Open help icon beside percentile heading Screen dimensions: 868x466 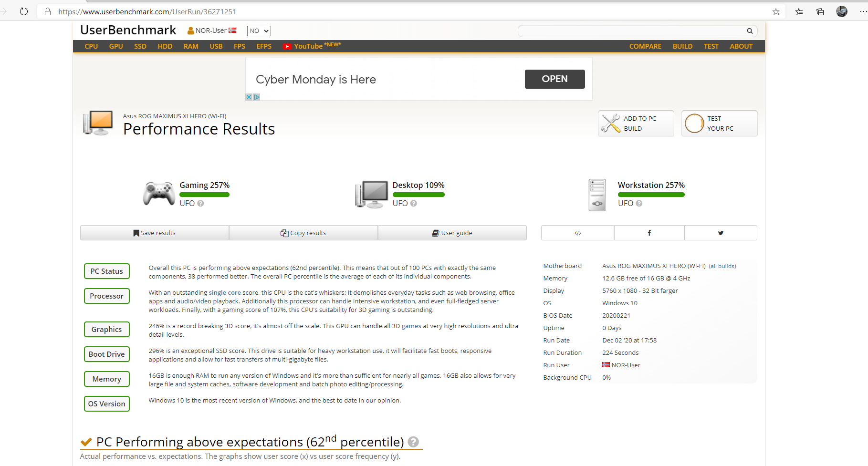click(x=413, y=442)
